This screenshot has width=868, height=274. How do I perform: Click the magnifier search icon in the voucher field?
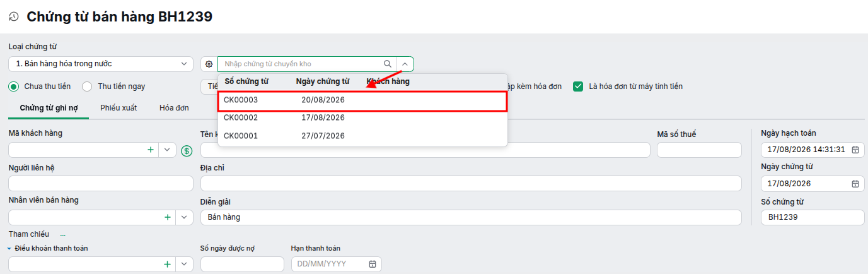point(388,64)
